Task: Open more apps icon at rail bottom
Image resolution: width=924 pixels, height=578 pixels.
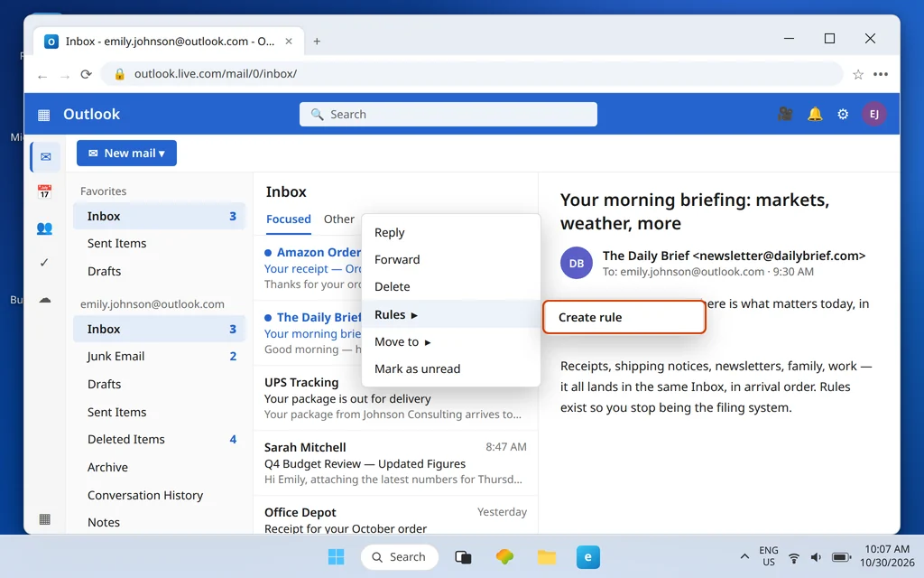Action: 44,519
